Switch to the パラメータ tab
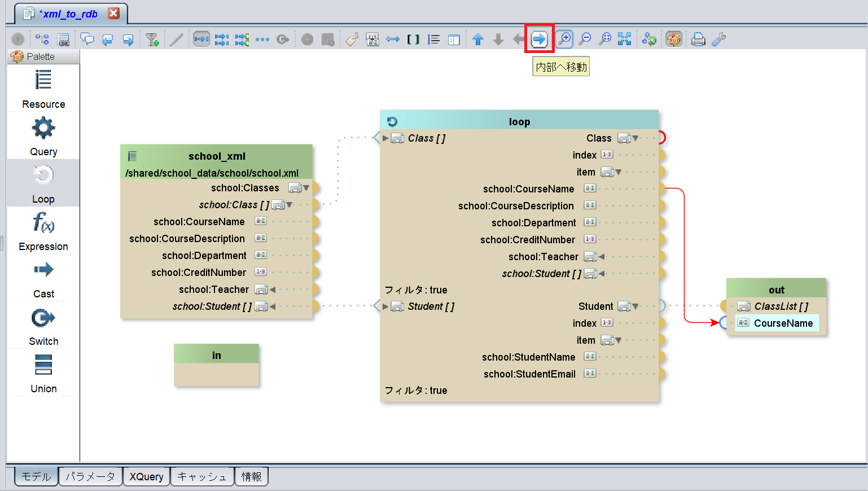Screen dimensions: 868x491 (x=90, y=476)
